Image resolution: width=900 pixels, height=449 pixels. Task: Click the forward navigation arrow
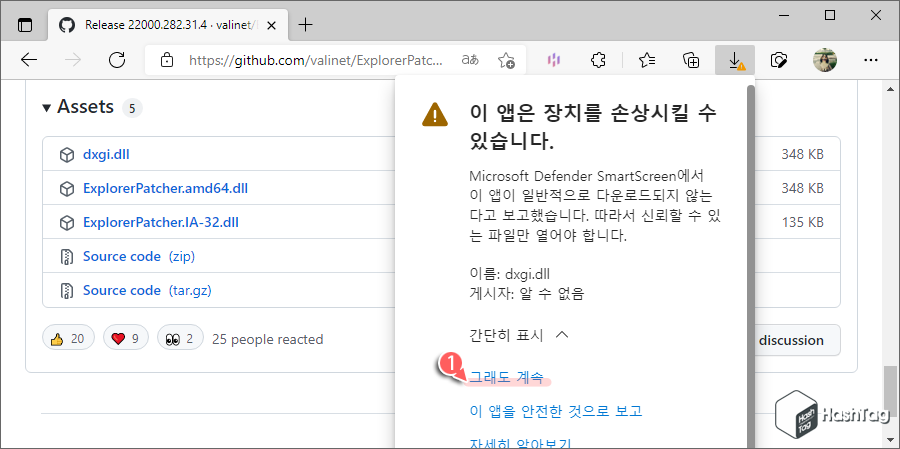[73, 60]
